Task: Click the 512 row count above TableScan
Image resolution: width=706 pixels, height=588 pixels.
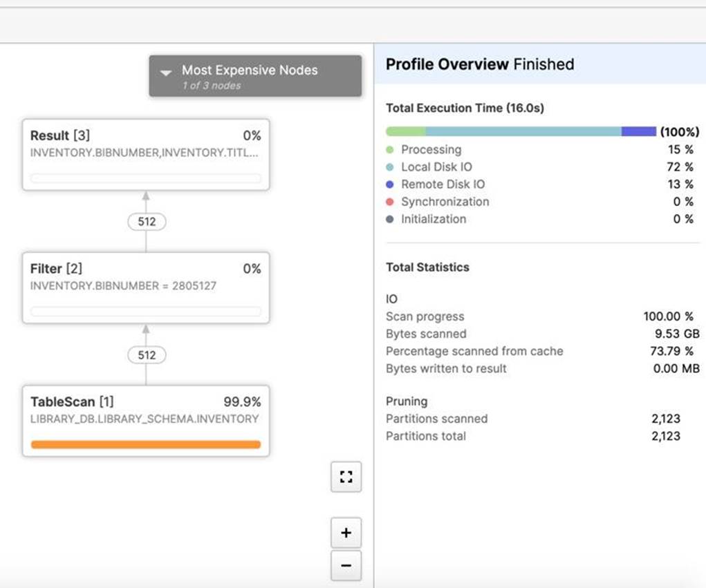Action: 147,355
